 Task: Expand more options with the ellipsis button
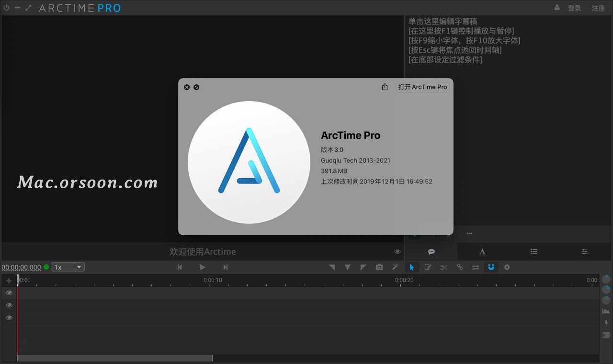point(469,233)
